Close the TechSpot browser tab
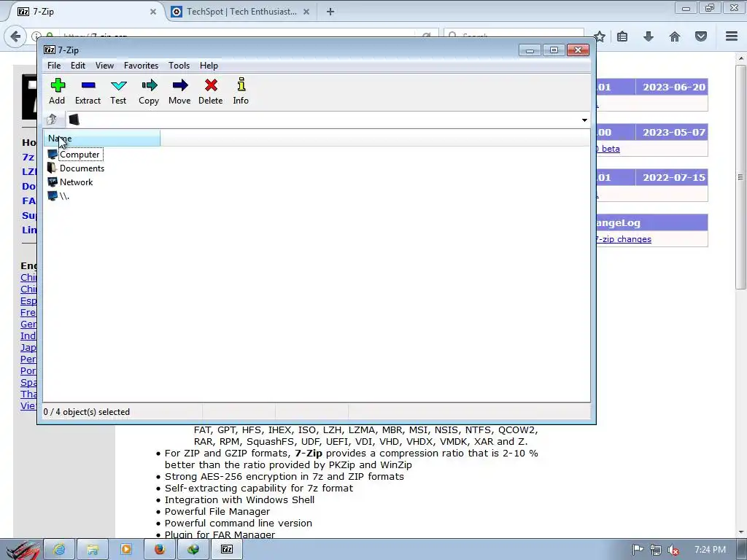 [306, 12]
